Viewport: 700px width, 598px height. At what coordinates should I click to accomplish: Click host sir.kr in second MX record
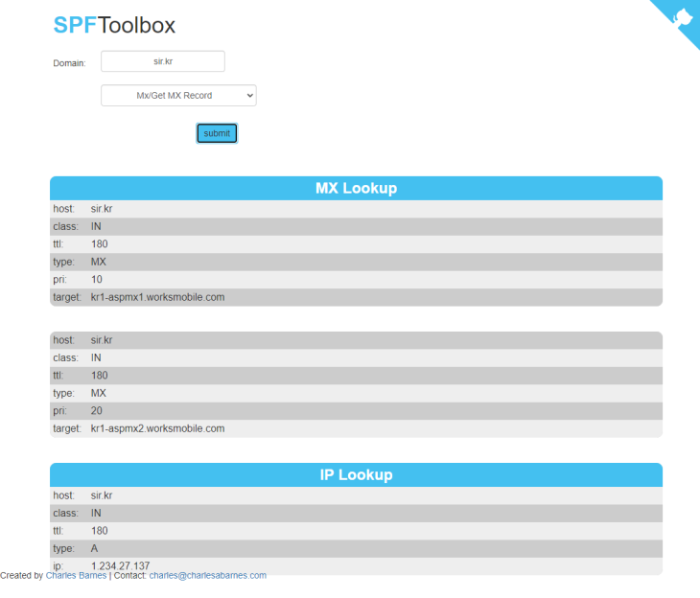pyautogui.click(x=102, y=340)
